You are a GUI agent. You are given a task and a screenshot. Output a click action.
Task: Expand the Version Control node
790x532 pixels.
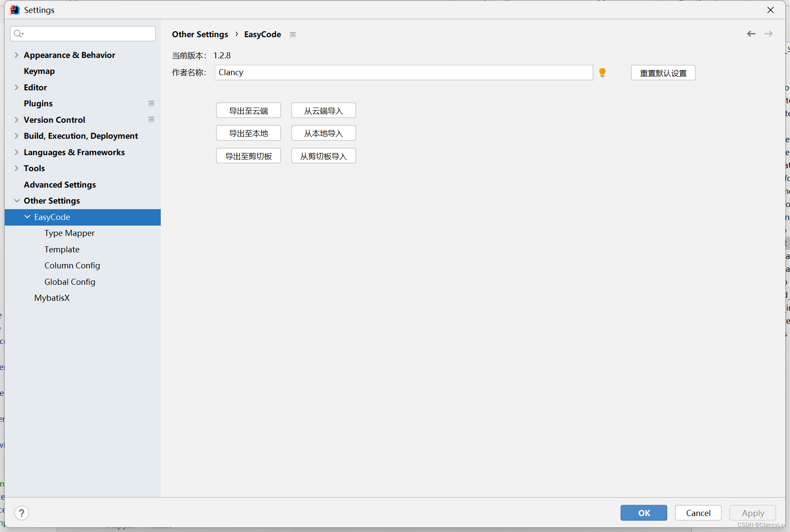coord(16,120)
